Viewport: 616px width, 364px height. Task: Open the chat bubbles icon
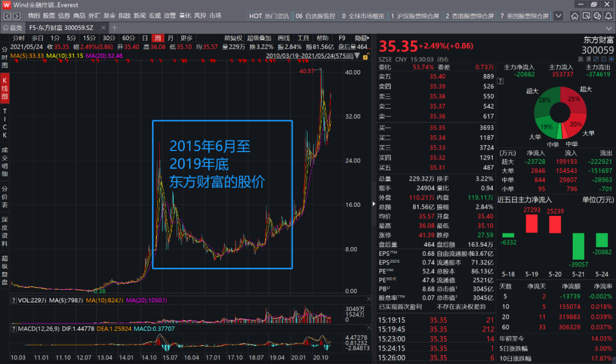click(x=597, y=16)
